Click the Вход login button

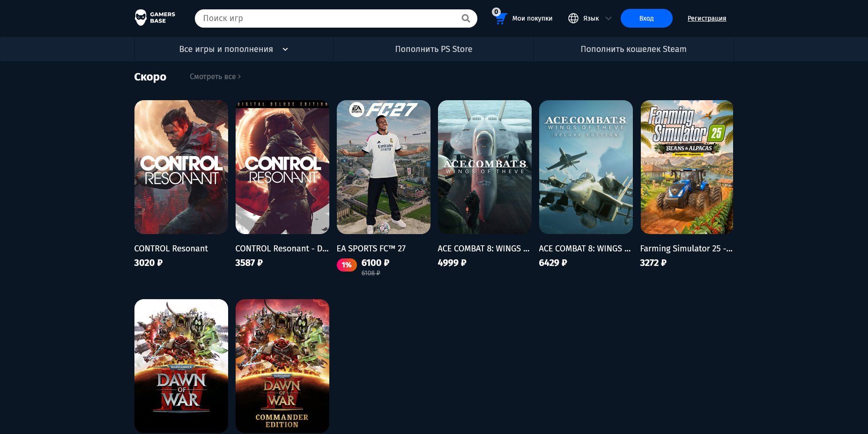pos(646,18)
